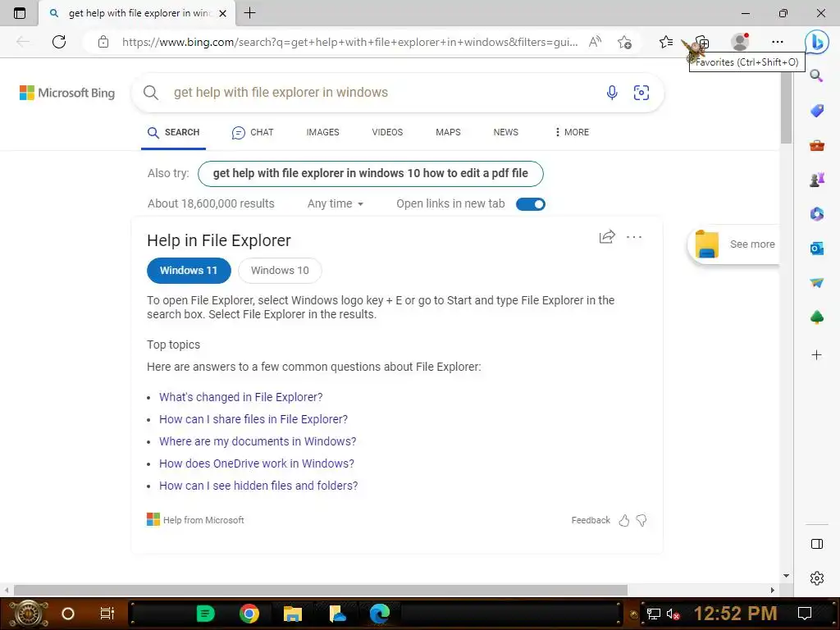Viewport: 840px width, 630px height.
Task: Switch to the IMAGES tab
Action: tap(322, 132)
